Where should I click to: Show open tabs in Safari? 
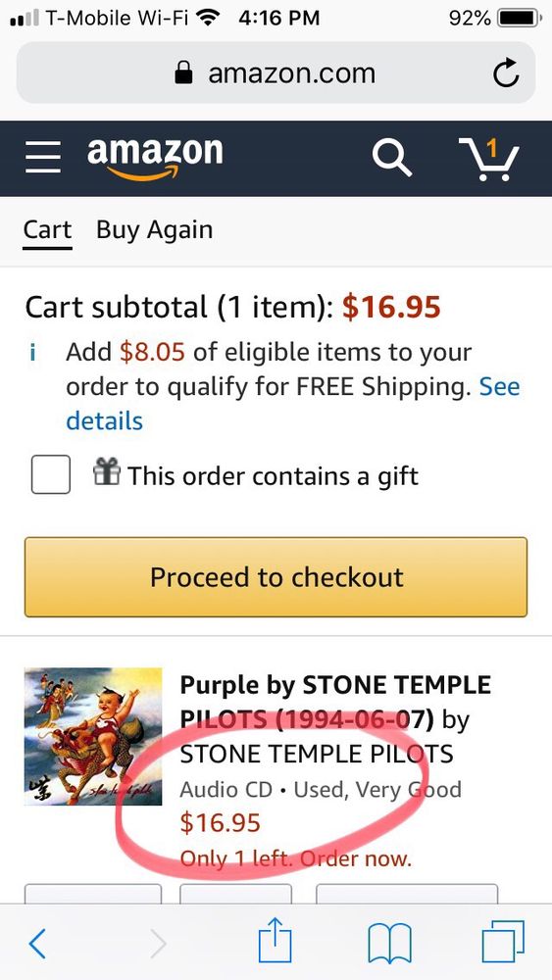(503, 943)
